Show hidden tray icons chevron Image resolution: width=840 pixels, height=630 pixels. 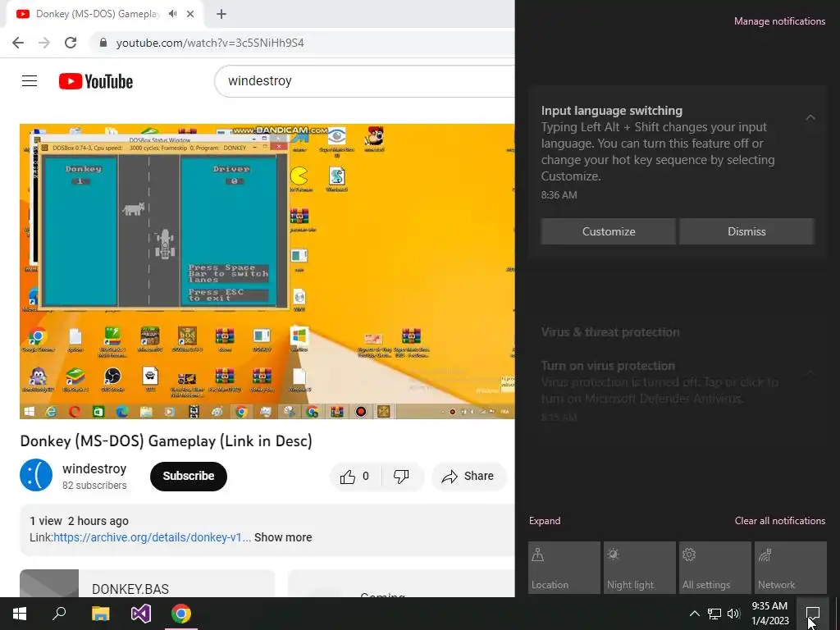click(x=694, y=614)
